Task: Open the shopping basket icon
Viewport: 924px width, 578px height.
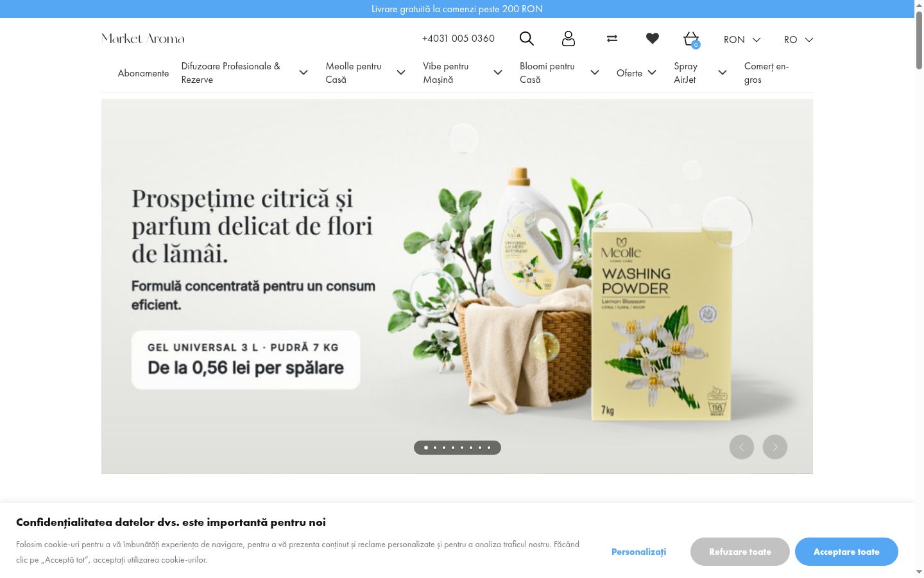Action: click(x=691, y=39)
